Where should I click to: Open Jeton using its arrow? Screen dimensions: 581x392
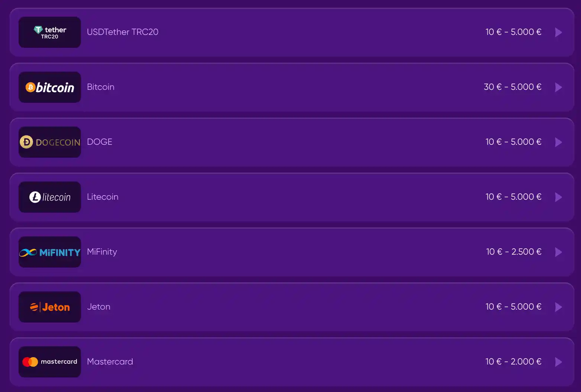tap(558, 307)
